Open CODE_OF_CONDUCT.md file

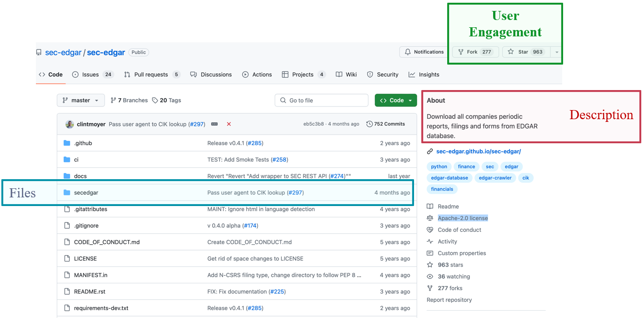coord(107,242)
